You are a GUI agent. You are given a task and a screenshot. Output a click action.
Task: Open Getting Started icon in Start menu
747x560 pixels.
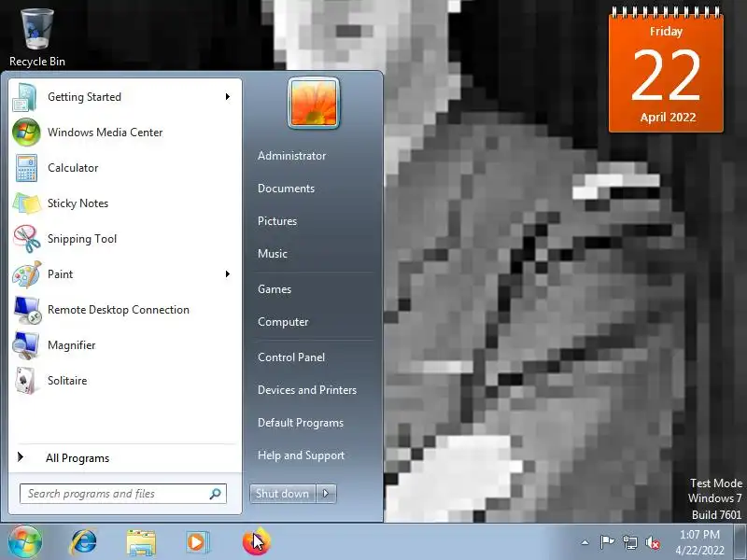(25, 97)
